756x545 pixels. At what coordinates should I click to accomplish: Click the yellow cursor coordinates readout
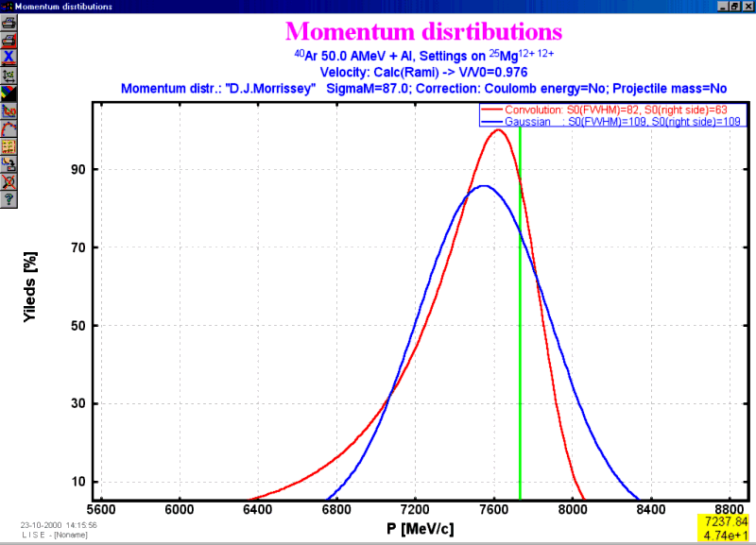pyautogui.click(x=725, y=527)
